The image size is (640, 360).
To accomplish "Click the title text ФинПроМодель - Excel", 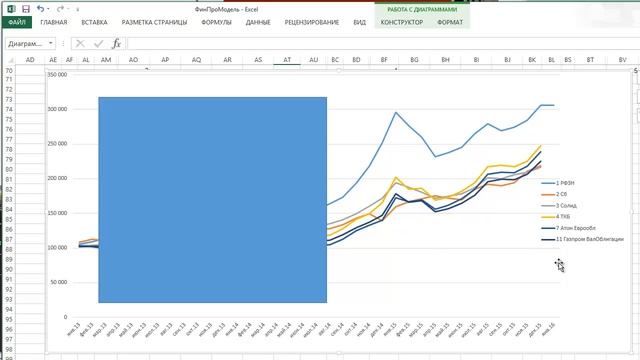I will click(226, 9).
